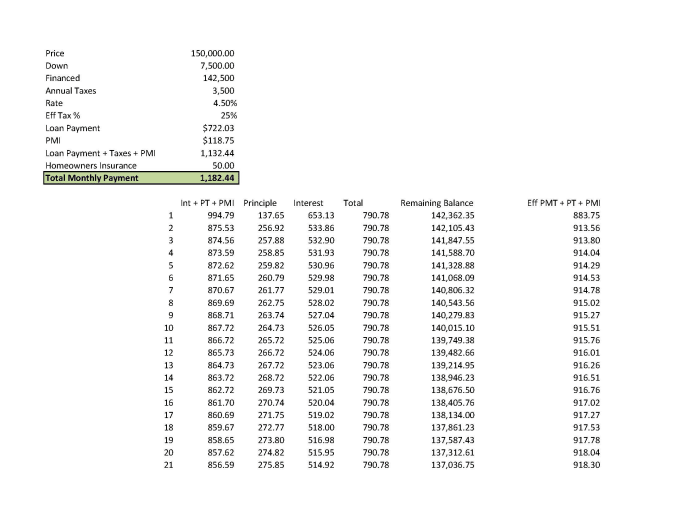
Task: Click effective payment 915.02
Action: [x=587, y=303]
